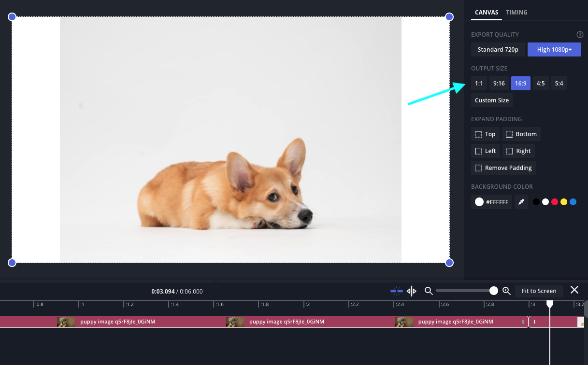Zoom in the timeline with plus magnifier
The height and width of the screenshot is (365, 588).
pyautogui.click(x=506, y=291)
